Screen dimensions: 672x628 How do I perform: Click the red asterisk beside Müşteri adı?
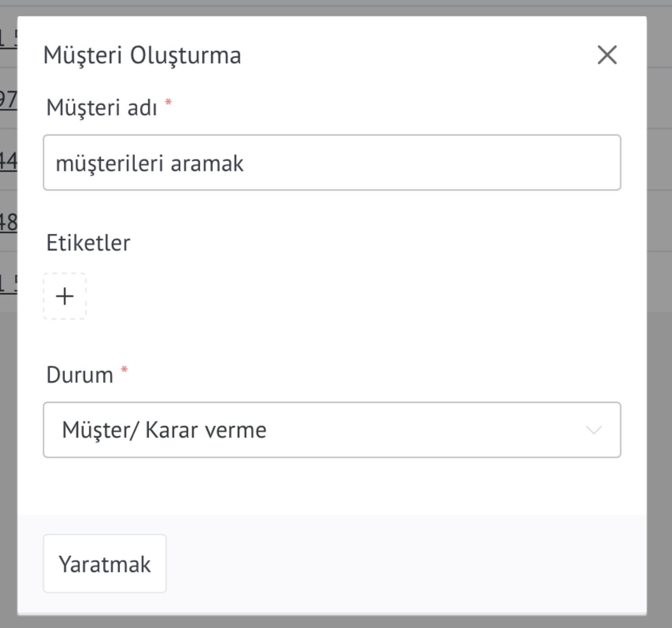(x=168, y=102)
